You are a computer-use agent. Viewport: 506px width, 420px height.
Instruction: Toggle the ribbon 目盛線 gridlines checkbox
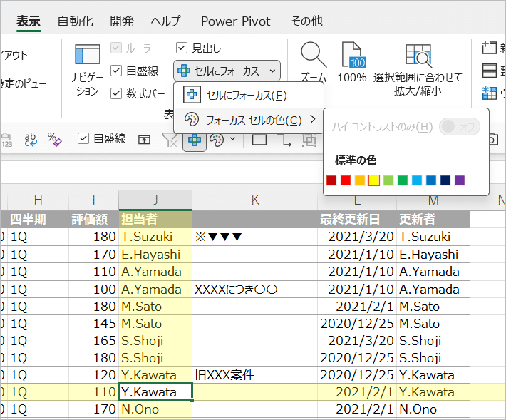point(116,71)
